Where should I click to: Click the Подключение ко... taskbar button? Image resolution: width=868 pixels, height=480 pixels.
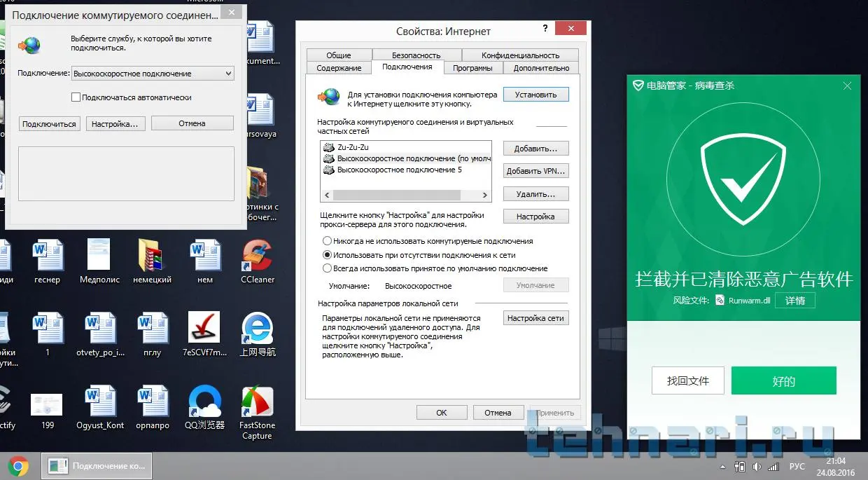click(97, 466)
